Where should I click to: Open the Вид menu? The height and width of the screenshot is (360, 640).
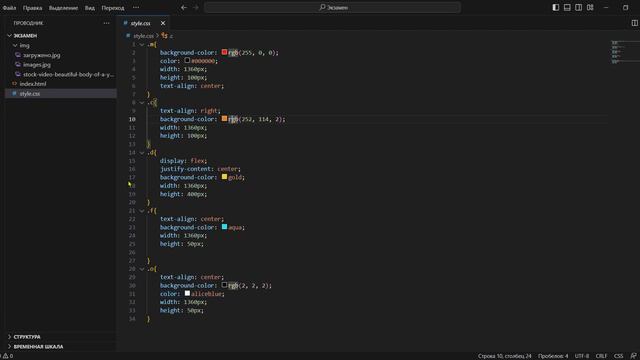90,8
